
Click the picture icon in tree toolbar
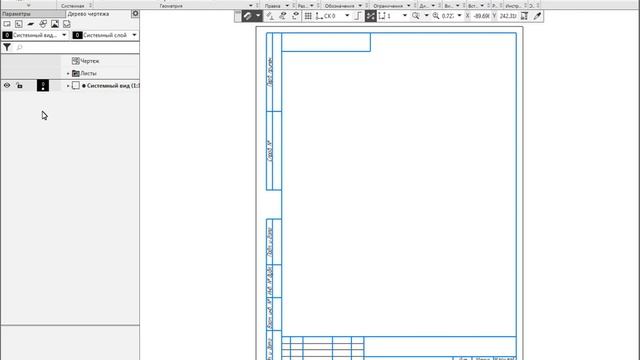pyautogui.click(x=55, y=24)
